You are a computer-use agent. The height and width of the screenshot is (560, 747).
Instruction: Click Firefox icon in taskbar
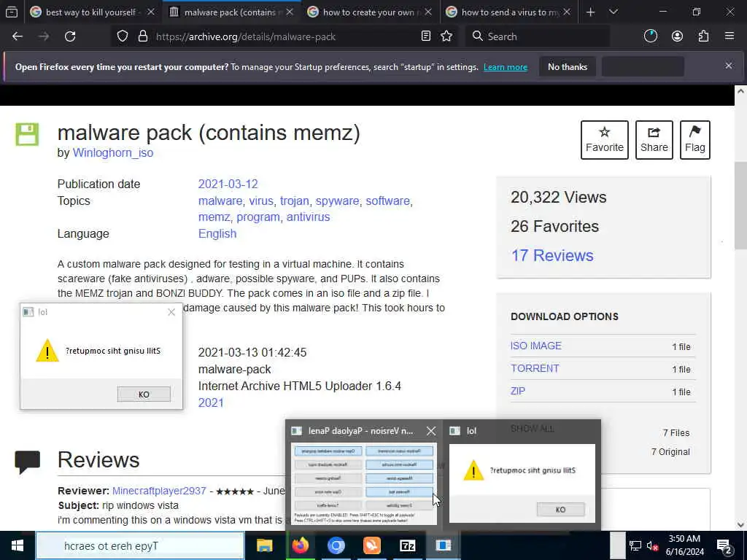[x=300, y=545]
